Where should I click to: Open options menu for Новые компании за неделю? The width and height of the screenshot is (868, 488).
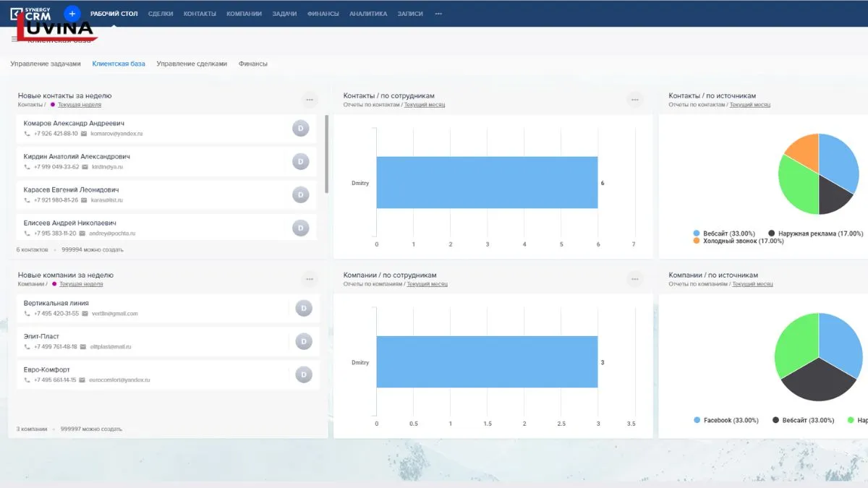(310, 279)
